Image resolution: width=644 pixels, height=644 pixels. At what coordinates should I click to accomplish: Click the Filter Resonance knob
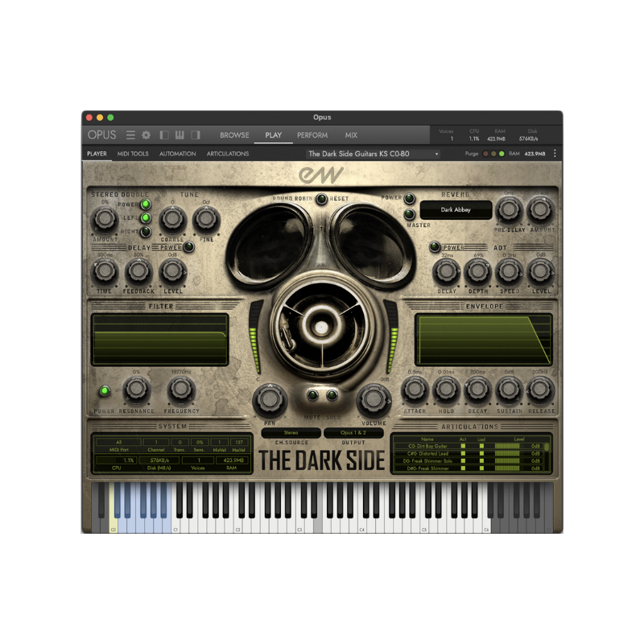(136, 389)
